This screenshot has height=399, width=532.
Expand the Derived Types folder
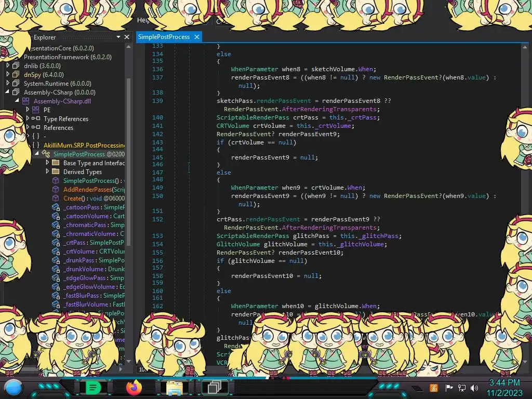click(47, 171)
